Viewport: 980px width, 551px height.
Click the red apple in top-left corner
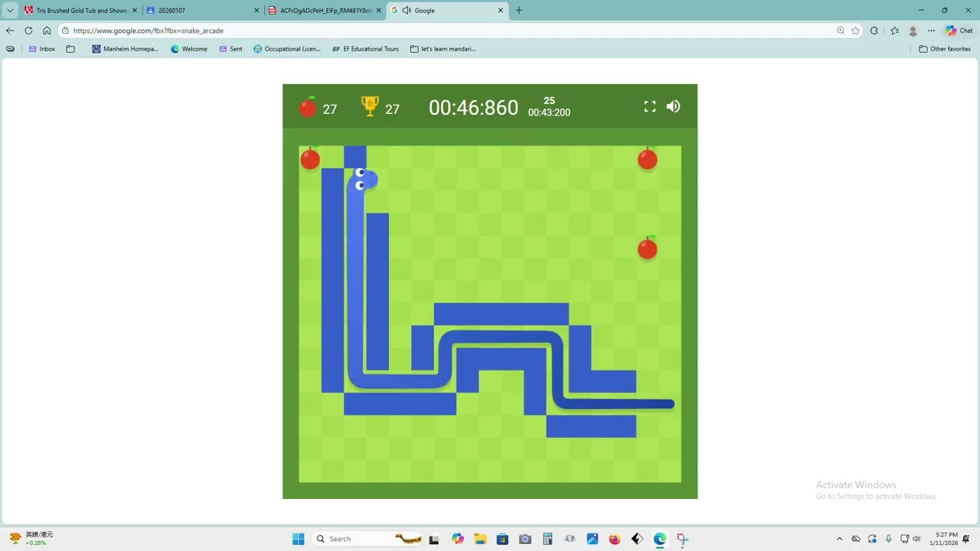(310, 158)
